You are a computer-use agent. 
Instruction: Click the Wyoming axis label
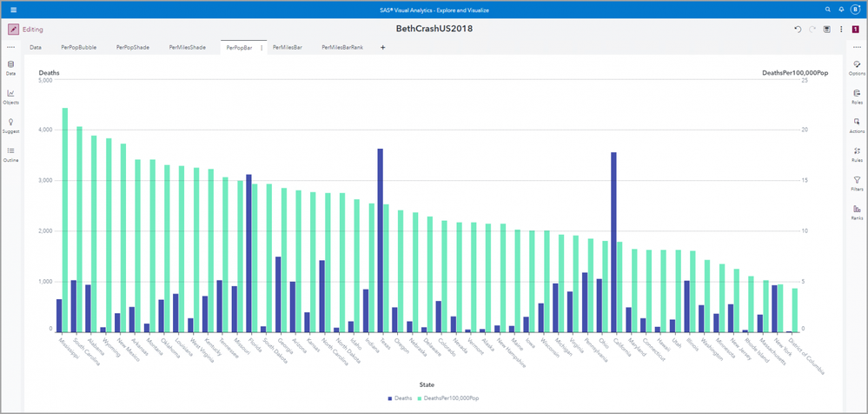click(x=110, y=346)
